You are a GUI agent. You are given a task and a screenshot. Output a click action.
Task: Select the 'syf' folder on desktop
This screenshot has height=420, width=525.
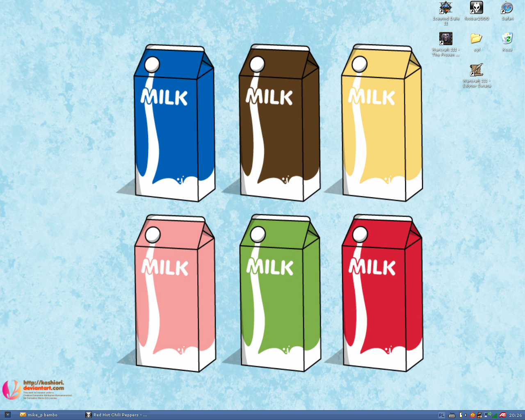pyautogui.click(x=476, y=39)
